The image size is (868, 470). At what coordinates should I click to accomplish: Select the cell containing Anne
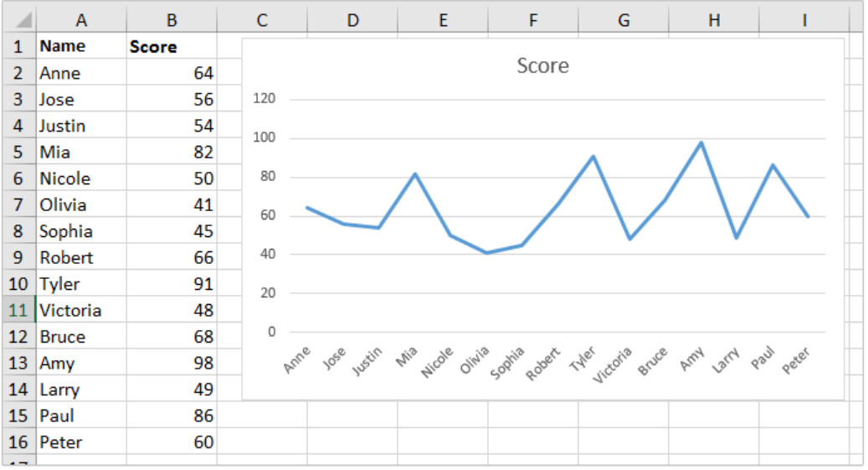[x=81, y=73]
